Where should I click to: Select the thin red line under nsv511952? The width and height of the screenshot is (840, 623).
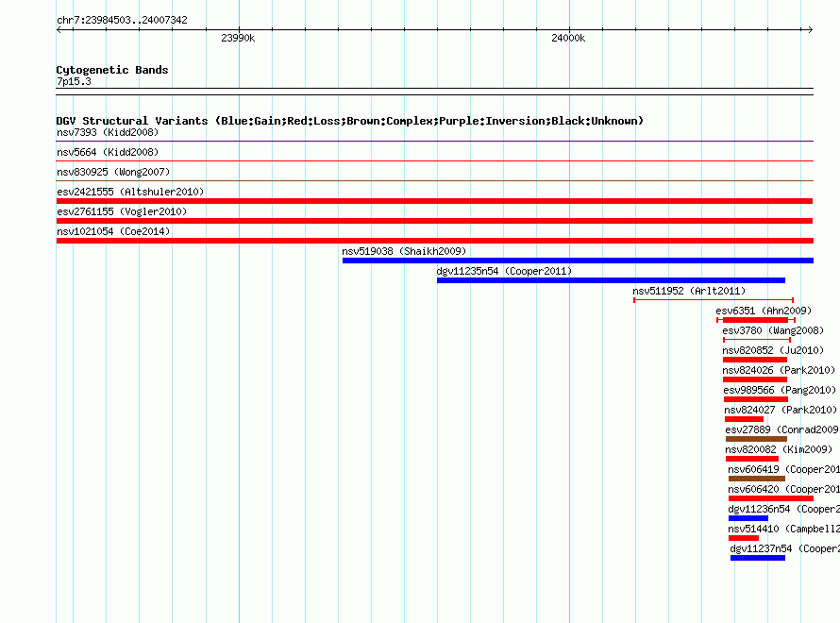[x=714, y=300]
